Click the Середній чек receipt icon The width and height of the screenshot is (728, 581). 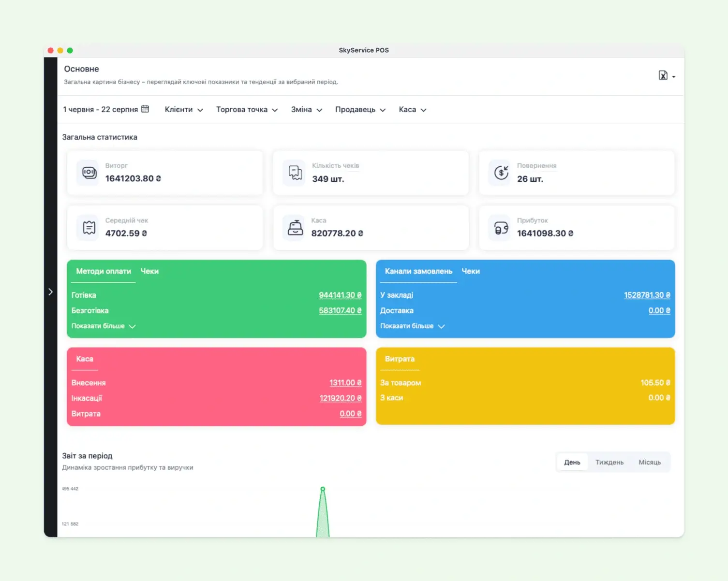(89, 227)
